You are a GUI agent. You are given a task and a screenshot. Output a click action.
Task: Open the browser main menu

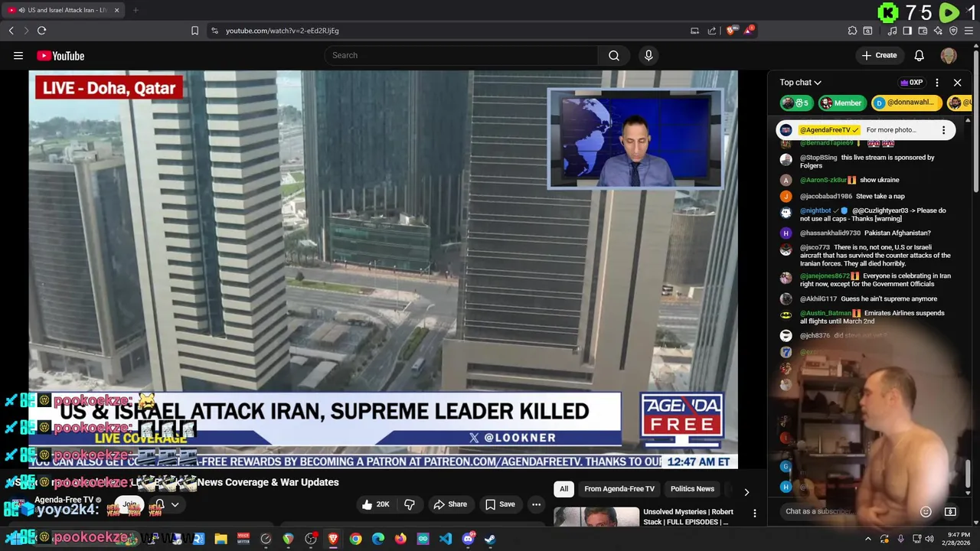(x=969, y=31)
